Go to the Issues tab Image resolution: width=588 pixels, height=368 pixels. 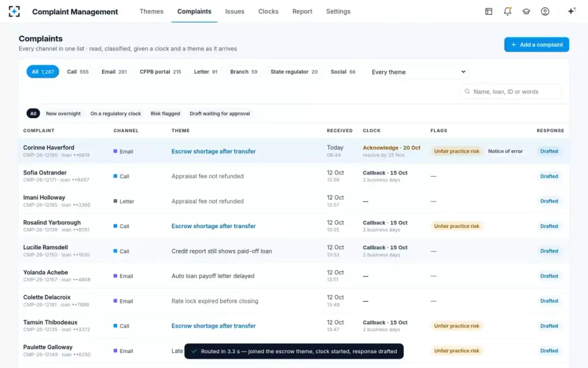point(235,11)
